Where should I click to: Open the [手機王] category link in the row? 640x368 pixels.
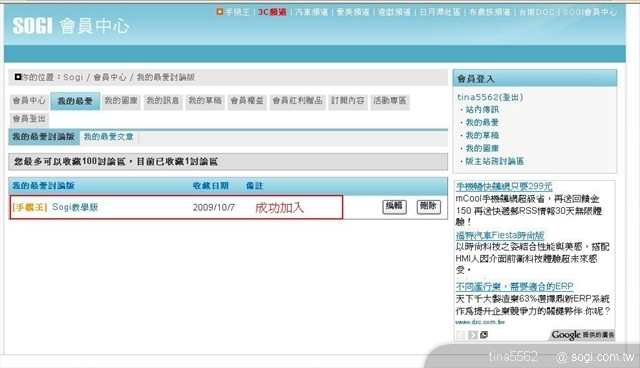[30, 207]
